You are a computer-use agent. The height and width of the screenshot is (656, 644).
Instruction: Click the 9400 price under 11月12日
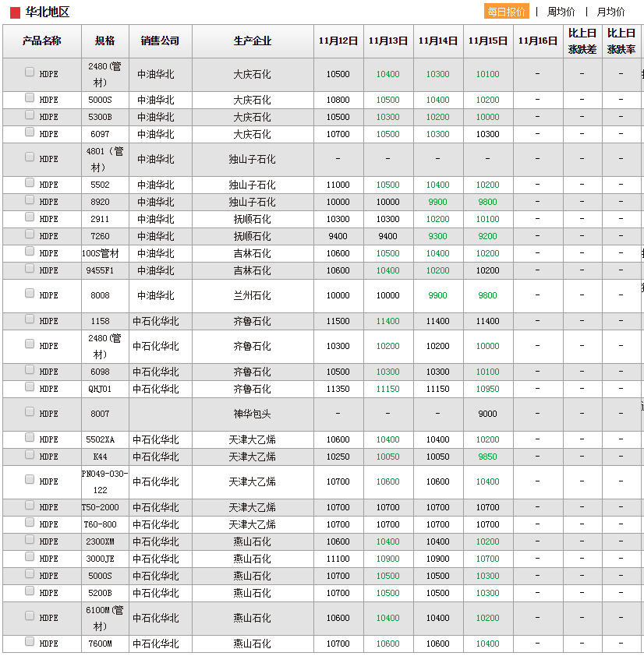click(338, 236)
